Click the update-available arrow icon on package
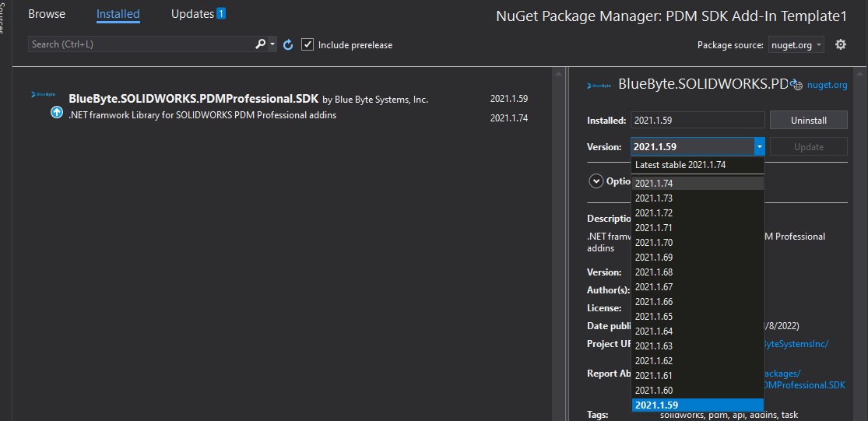The width and height of the screenshot is (868, 421). pos(57,112)
